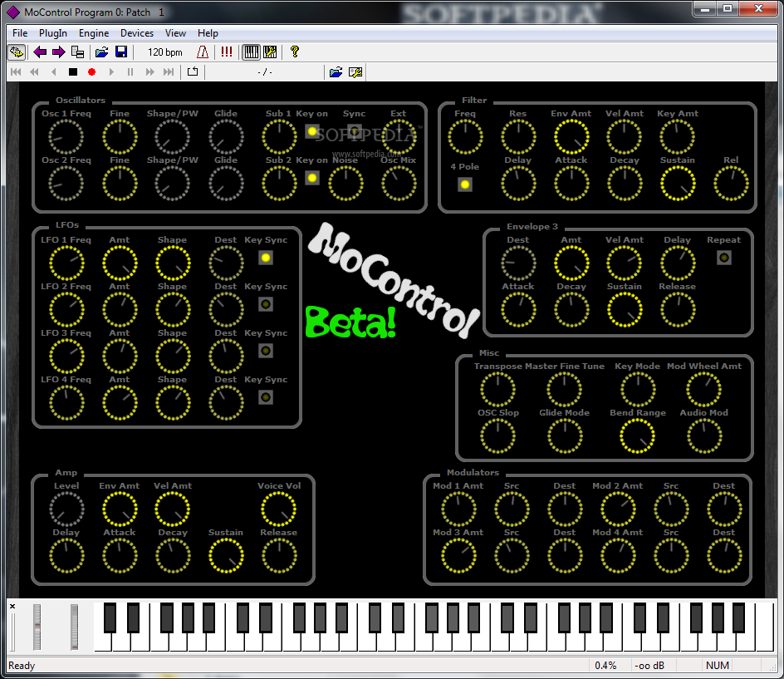Click the Mod 1 Amt knob
Screen dimensions: 784x679
pos(458,509)
